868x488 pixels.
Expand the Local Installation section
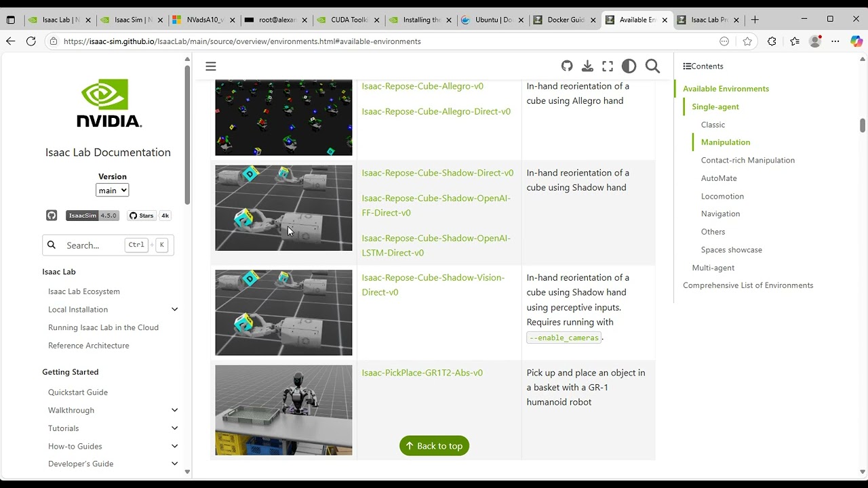174,309
